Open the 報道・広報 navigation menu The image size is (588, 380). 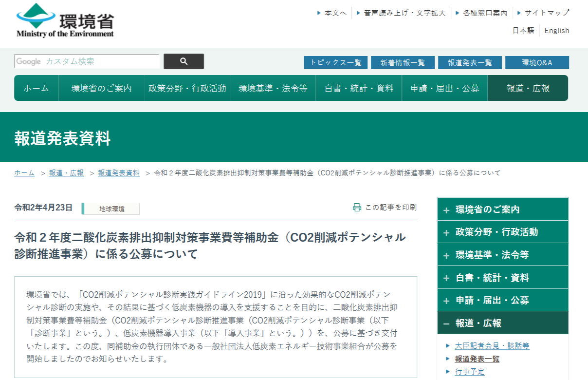(x=528, y=88)
